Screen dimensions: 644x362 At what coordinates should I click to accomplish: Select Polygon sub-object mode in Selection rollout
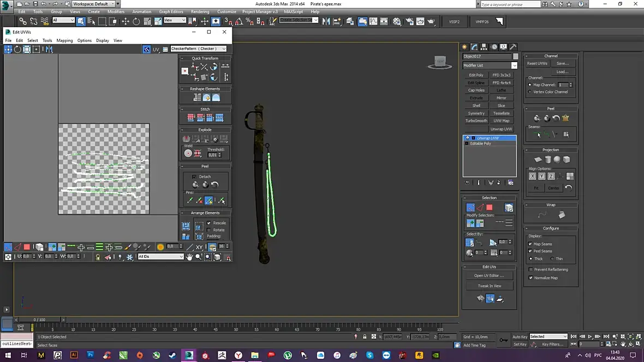coord(490,208)
